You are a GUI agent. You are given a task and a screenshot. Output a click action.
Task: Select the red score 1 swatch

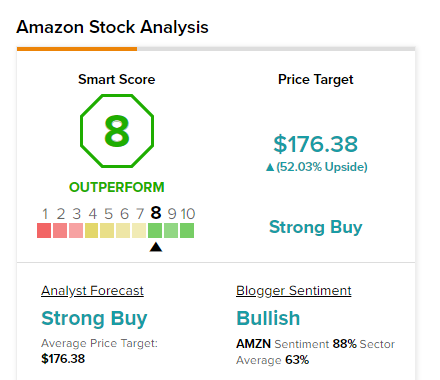click(x=44, y=231)
